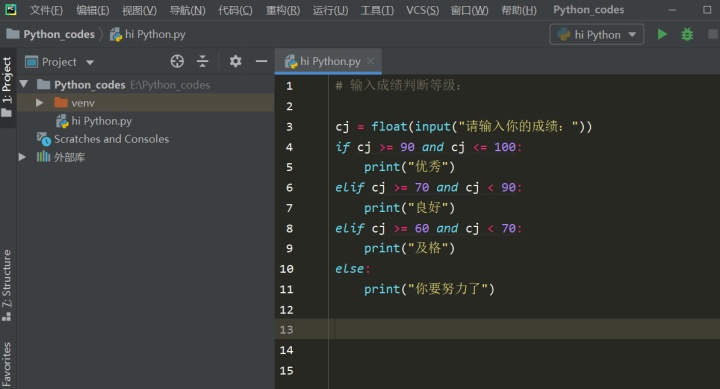Viewport: 720px width, 389px height.
Task: Maximize the PyCharm window
Action: (x=707, y=10)
